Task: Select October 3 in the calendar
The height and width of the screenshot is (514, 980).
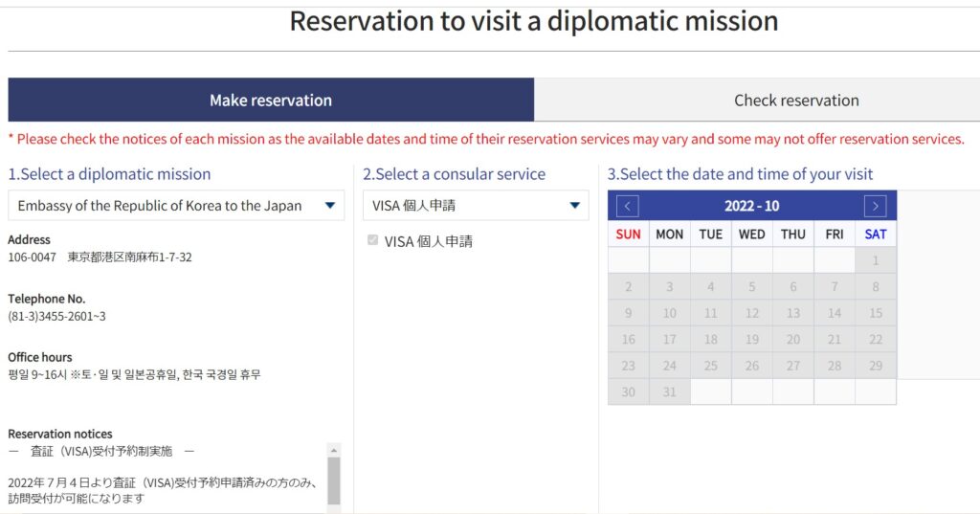Action: click(x=669, y=286)
